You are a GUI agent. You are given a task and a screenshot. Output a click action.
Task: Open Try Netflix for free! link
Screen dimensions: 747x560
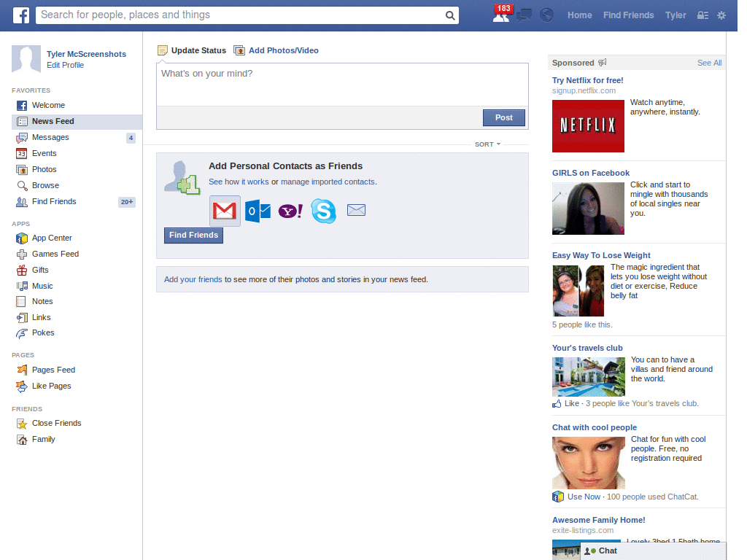pos(587,80)
